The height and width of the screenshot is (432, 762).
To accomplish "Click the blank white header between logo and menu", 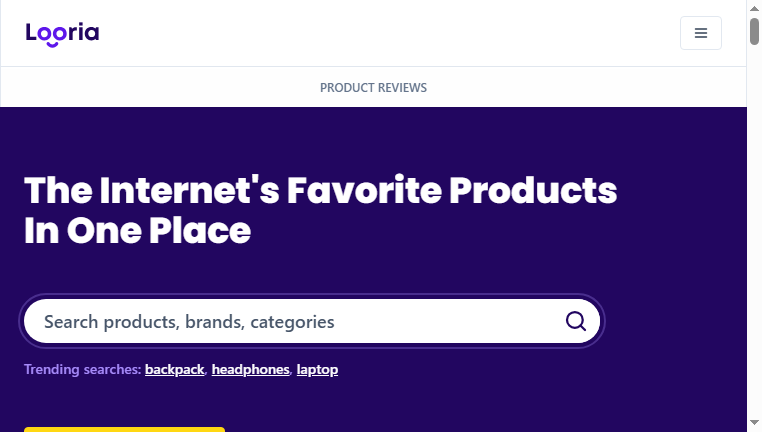I will click(389, 33).
